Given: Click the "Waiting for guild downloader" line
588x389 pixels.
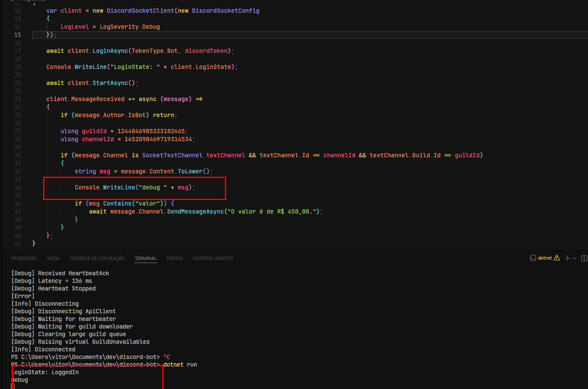Looking at the screenshot, I should (72, 326).
